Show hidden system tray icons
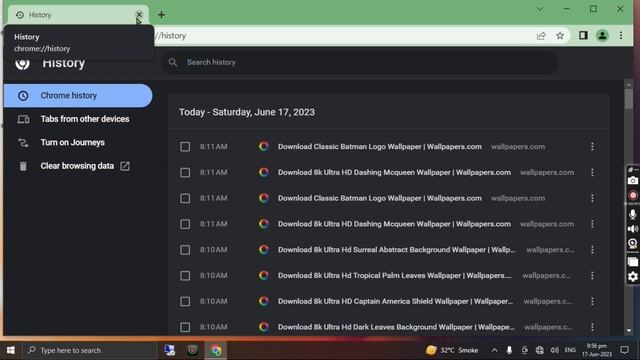The height and width of the screenshot is (360, 640). (494, 350)
